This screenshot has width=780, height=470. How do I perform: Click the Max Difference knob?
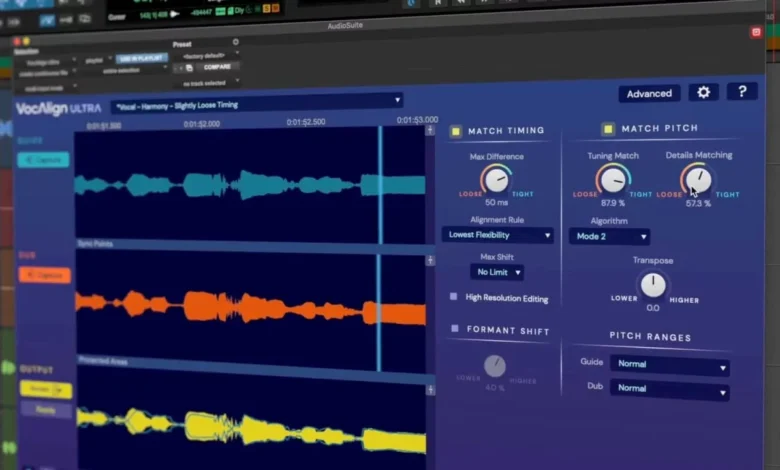[496, 180]
